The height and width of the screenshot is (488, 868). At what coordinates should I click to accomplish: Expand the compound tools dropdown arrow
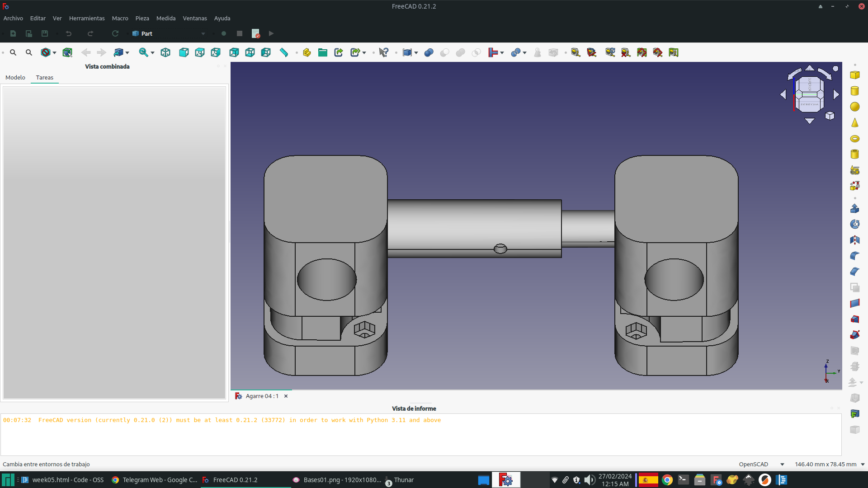416,53
